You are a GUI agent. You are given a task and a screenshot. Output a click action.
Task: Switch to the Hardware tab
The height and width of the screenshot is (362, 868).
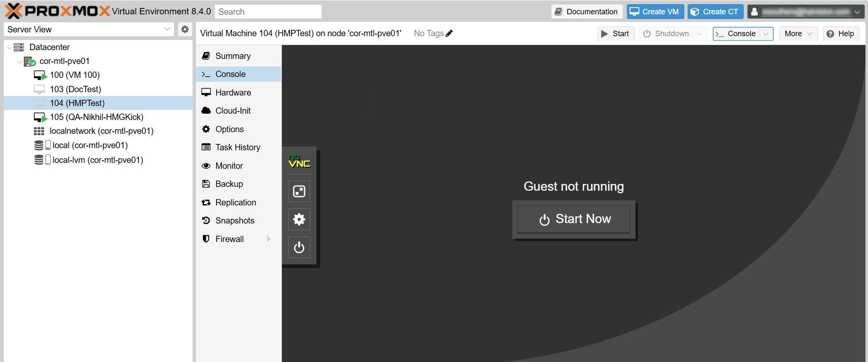(233, 93)
